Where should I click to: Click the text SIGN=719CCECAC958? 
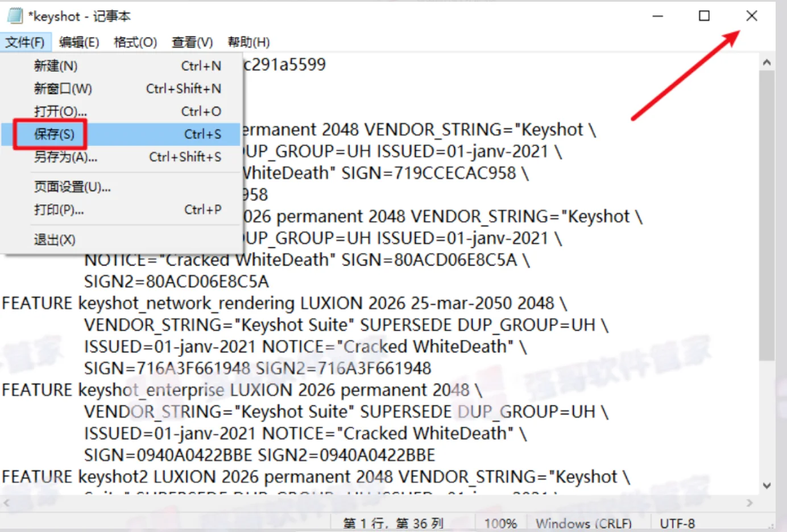click(429, 173)
